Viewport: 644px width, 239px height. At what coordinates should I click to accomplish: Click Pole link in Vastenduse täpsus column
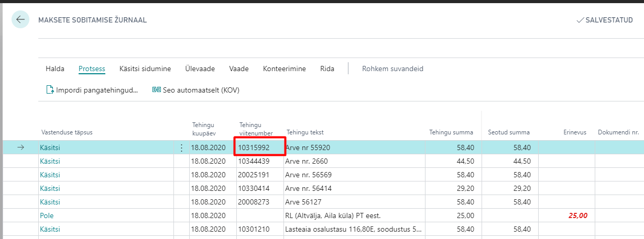(47, 215)
